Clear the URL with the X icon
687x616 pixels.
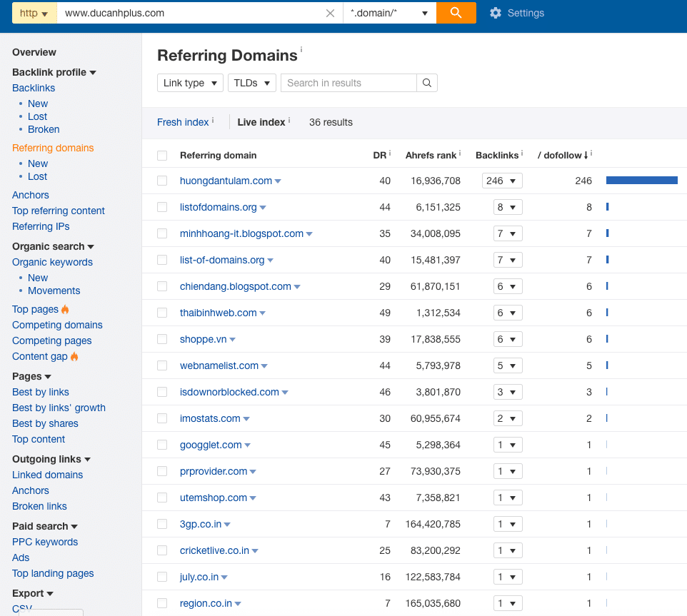coord(330,13)
